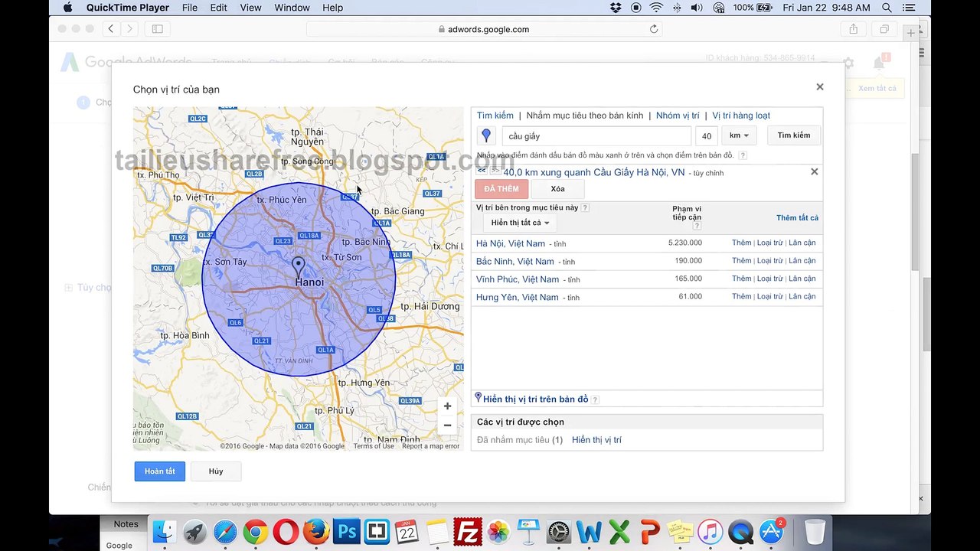Expand the 'Hiển thị tất cả' filter dropdown
This screenshot has width=980, height=551.
520,223
